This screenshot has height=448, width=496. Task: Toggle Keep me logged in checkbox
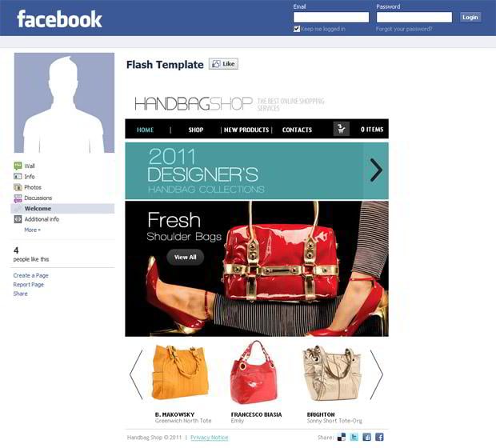(x=296, y=29)
